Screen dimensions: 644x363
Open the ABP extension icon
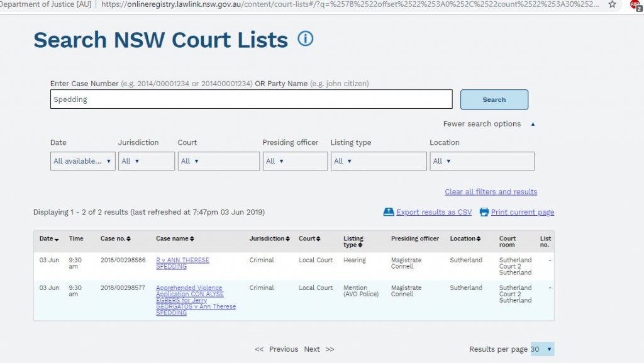[x=635, y=4]
